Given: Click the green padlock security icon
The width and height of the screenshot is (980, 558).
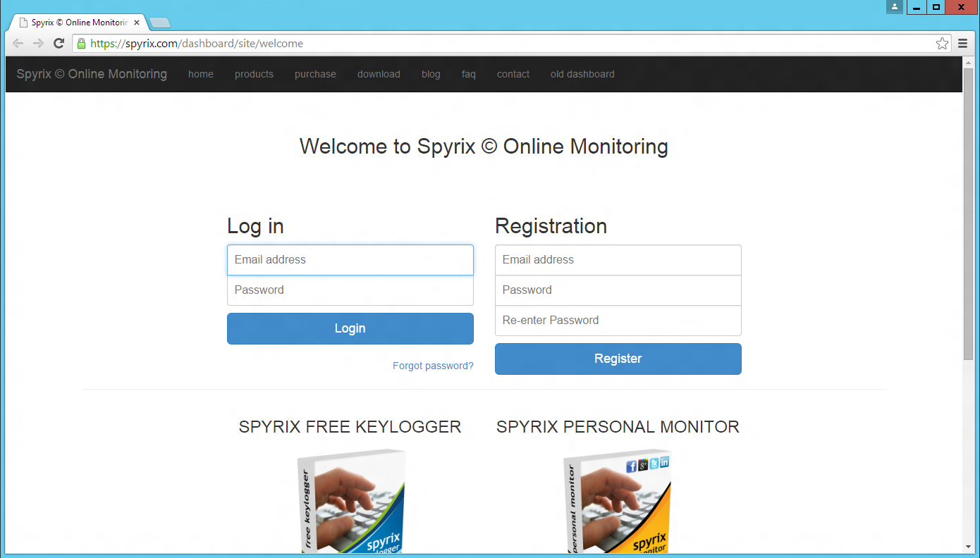Looking at the screenshot, I should (x=81, y=44).
